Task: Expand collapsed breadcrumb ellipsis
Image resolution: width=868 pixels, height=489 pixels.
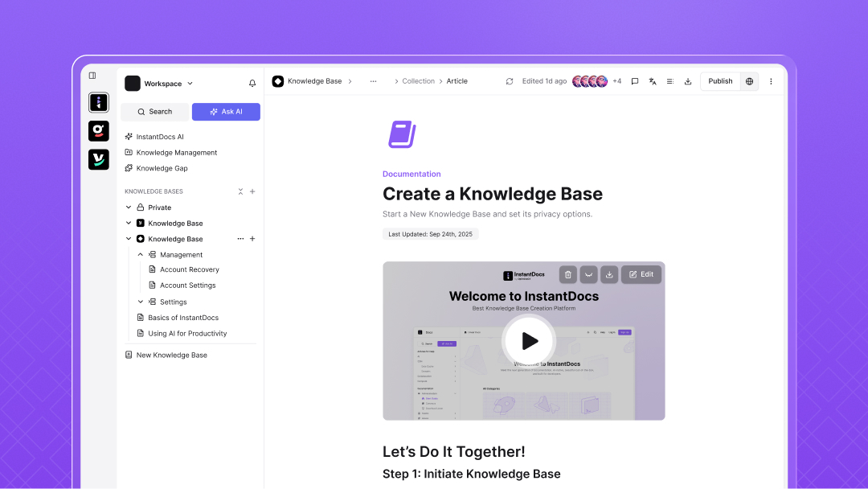Action: (373, 81)
